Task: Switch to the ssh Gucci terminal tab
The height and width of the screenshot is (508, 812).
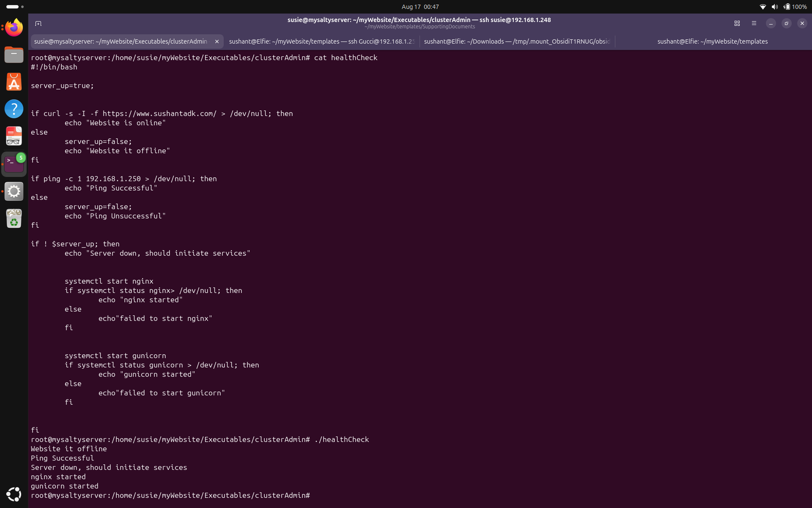Action: (x=321, y=41)
